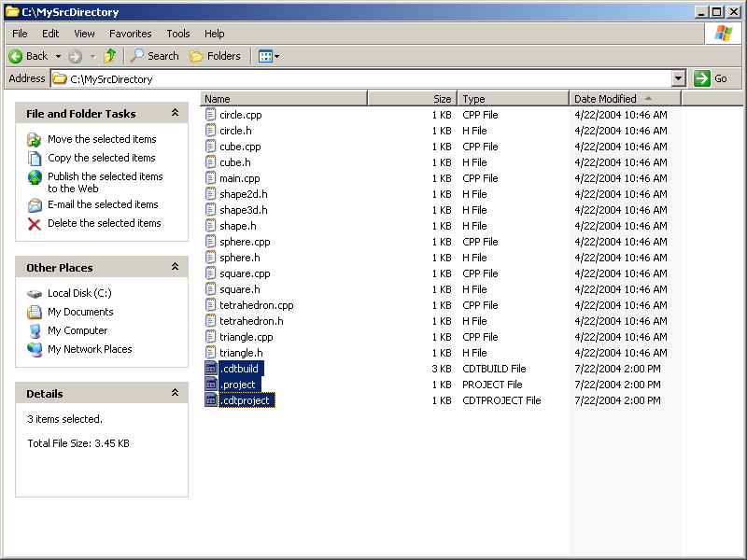Click Move the selected items link
The image size is (747, 560).
click(x=102, y=139)
